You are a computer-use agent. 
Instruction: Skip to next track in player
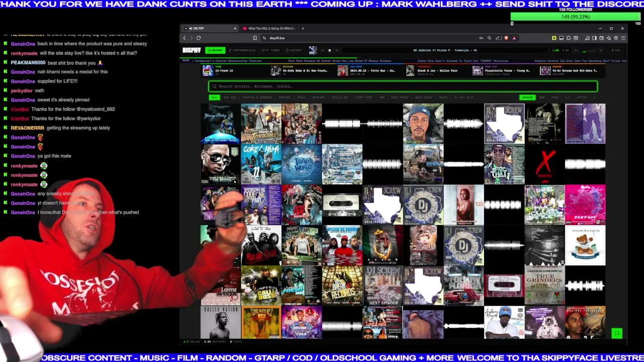coord(337,50)
